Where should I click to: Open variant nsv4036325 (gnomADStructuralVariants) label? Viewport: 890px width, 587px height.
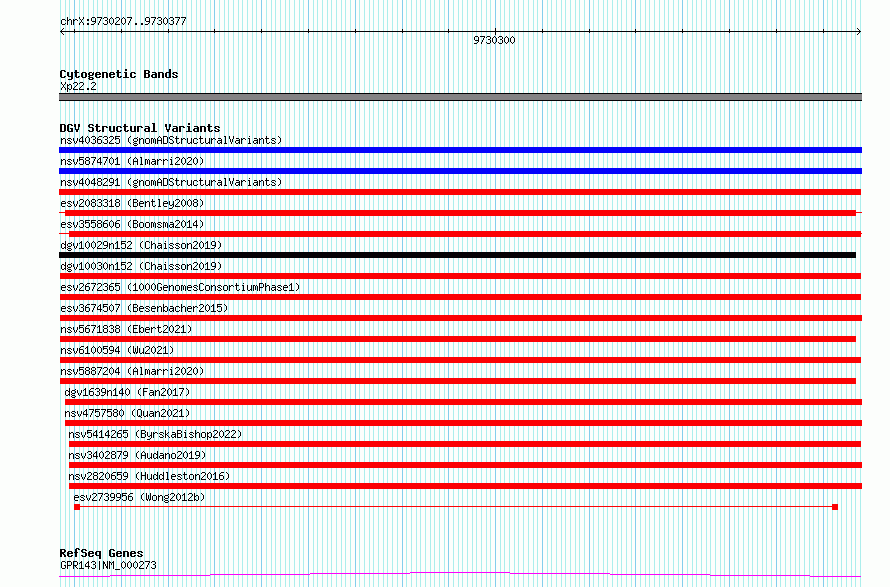pos(171,140)
